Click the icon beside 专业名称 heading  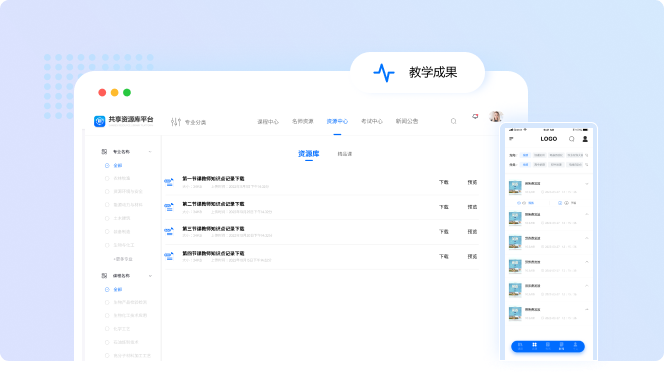coord(104,152)
